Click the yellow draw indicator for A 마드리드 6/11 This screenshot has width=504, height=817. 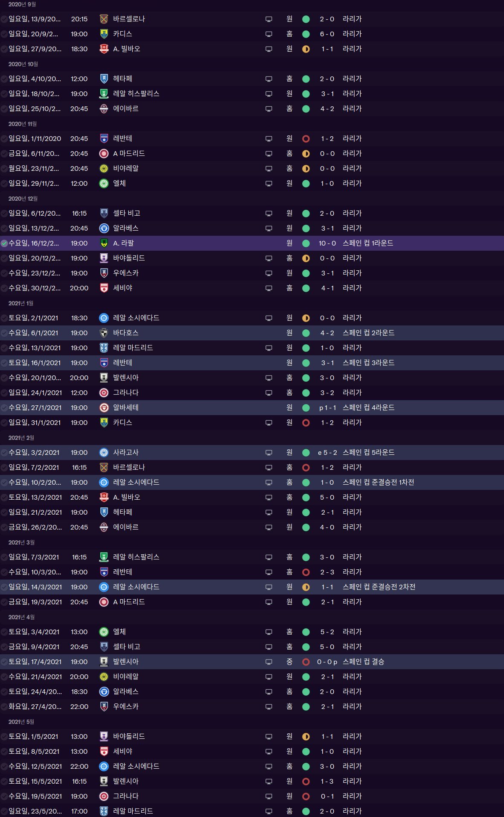click(306, 154)
